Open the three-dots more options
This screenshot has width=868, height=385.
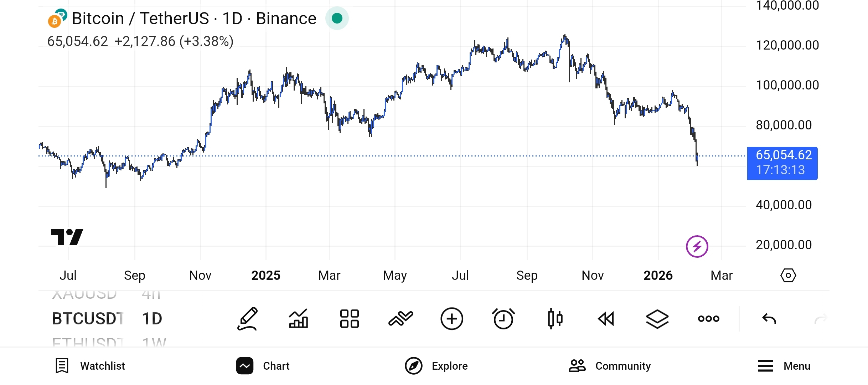pos(708,318)
